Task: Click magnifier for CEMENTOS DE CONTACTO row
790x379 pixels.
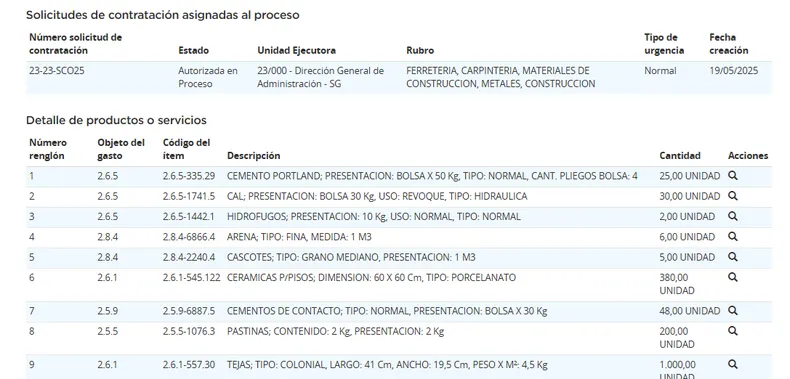Action: pos(733,311)
